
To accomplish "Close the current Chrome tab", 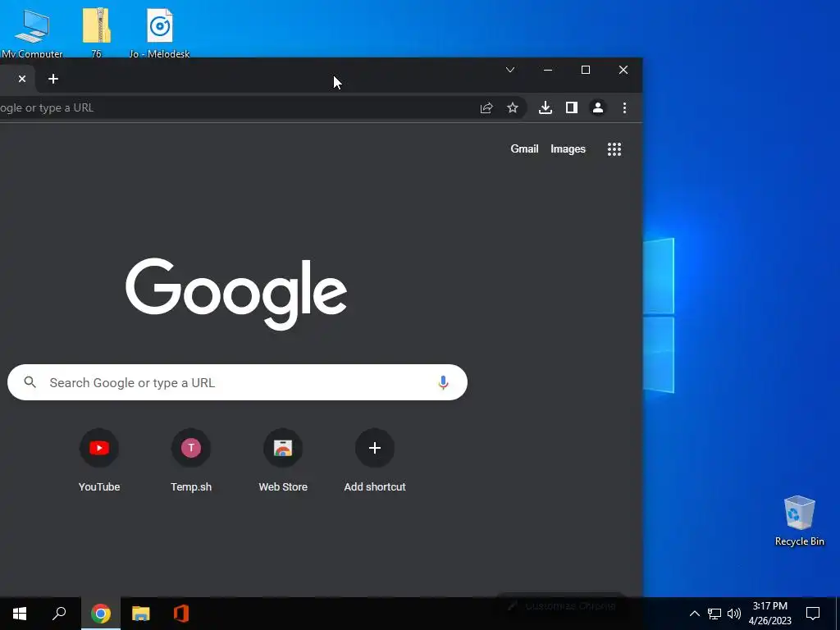I will [22, 79].
